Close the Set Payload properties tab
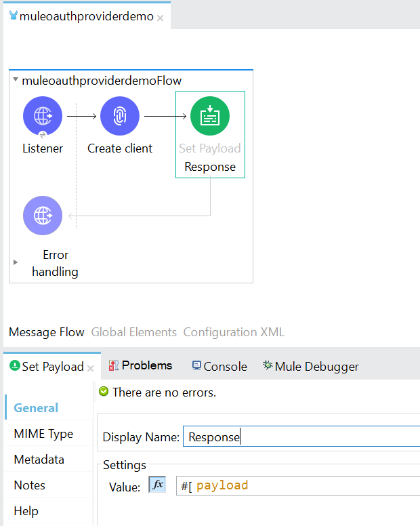Screen dimensions: 420x526 click(x=90, y=369)
